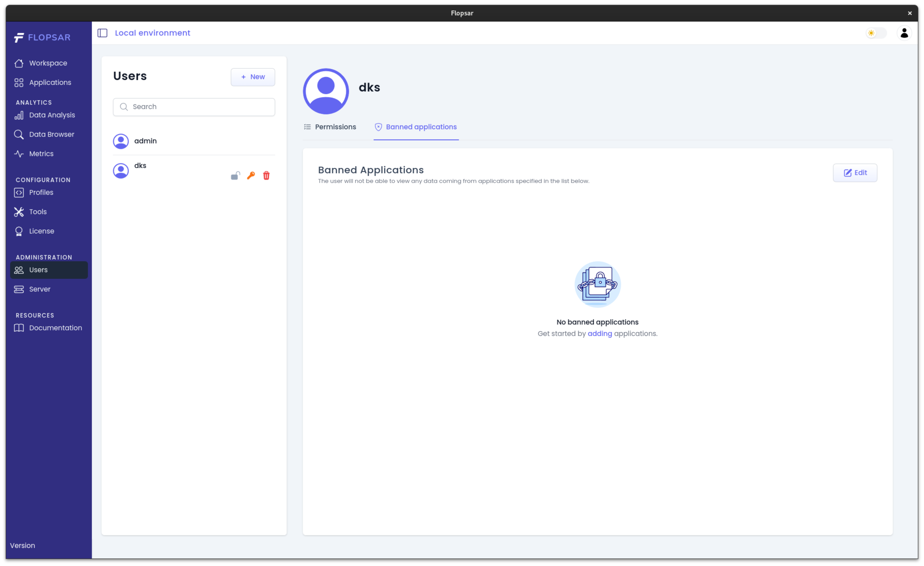This screenshot has width=924, height=566.
Task: Click the unlock icon for user dks
Action: coord(235,175)
